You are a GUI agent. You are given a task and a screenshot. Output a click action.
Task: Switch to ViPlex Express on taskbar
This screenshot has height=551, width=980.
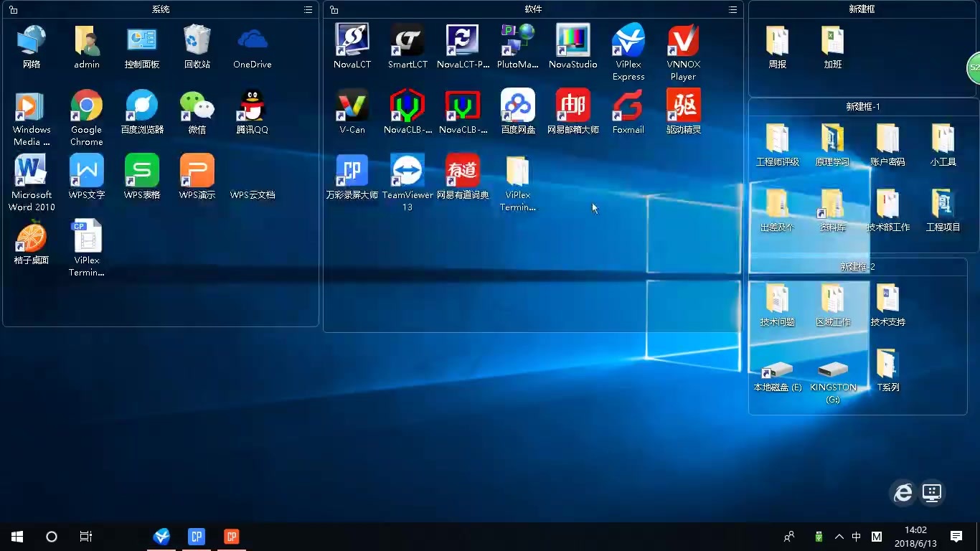[162, 537]
